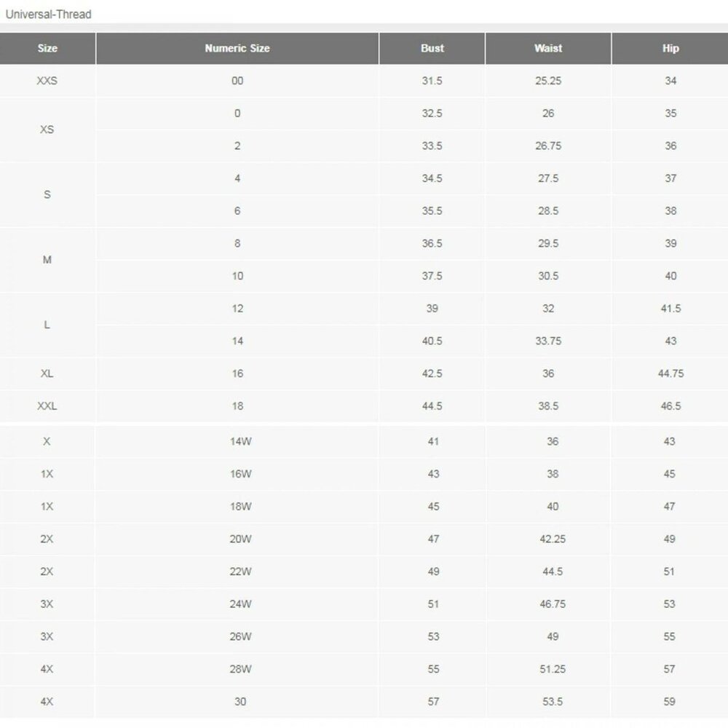Click the 33.75 waist value

(x=548, y=341)
